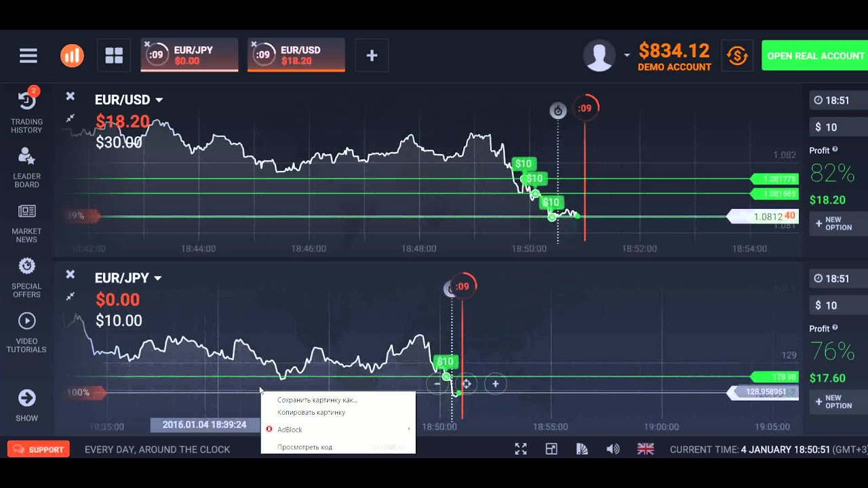
Task: Open AdBlock submenu in context menu
Action: coord(338,429)
